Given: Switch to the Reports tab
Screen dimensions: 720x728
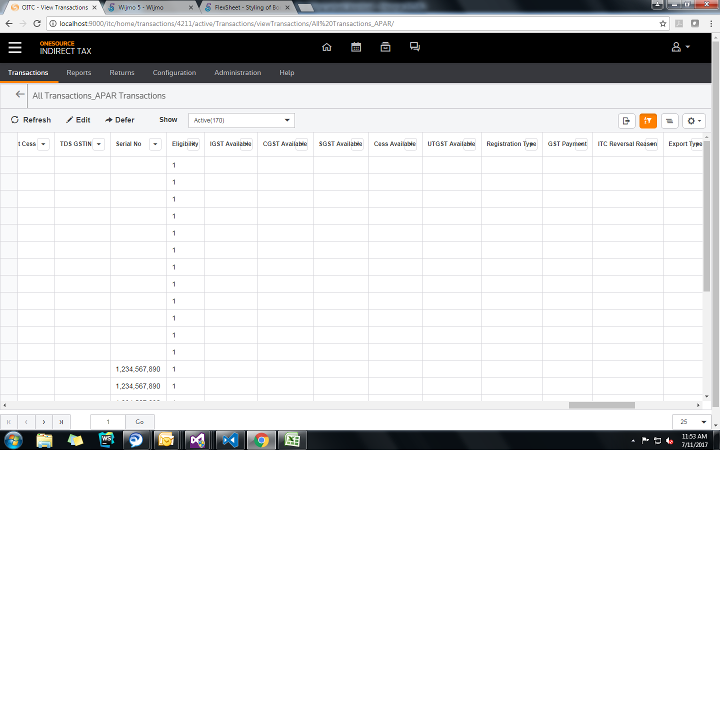Looking at the screenshot, I should (78, 72).
